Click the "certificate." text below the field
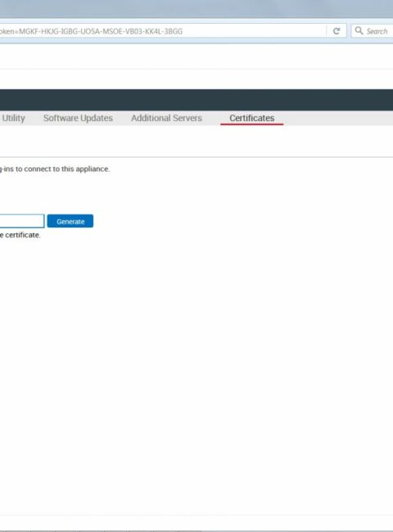This screenshot has height=532, width=393. pos(22,235)
